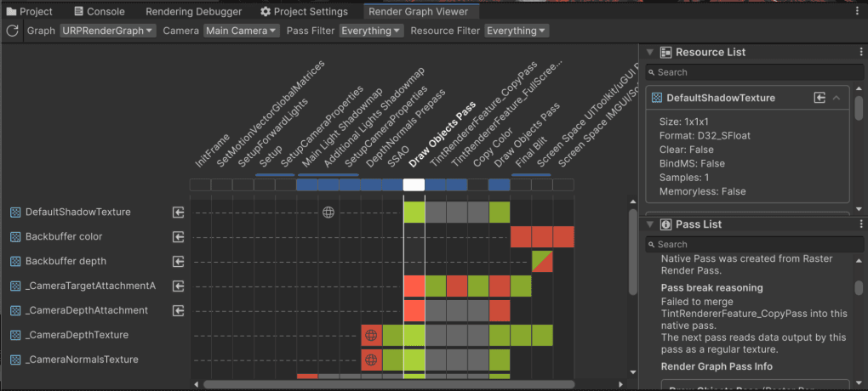Switch to the Project tab

(30, 11)
